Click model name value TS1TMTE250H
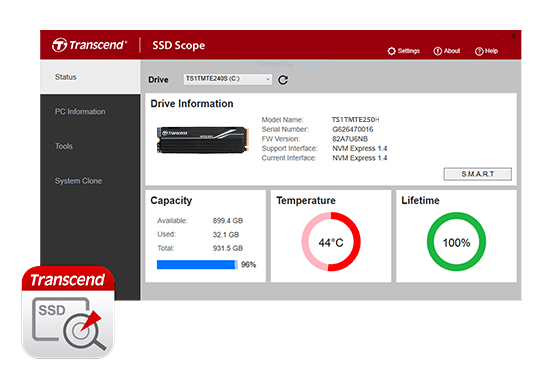550x376 pixels. (355, 120)
